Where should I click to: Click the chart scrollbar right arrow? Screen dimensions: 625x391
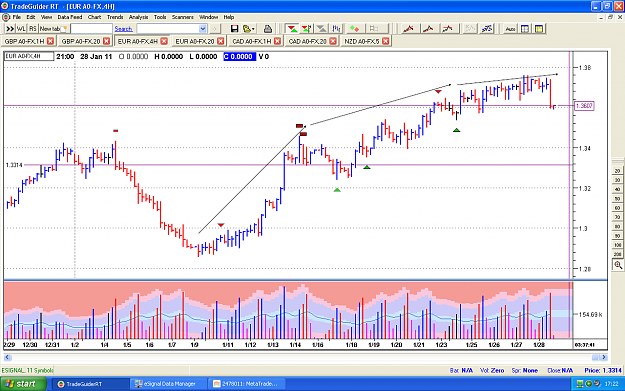(604, 358)
